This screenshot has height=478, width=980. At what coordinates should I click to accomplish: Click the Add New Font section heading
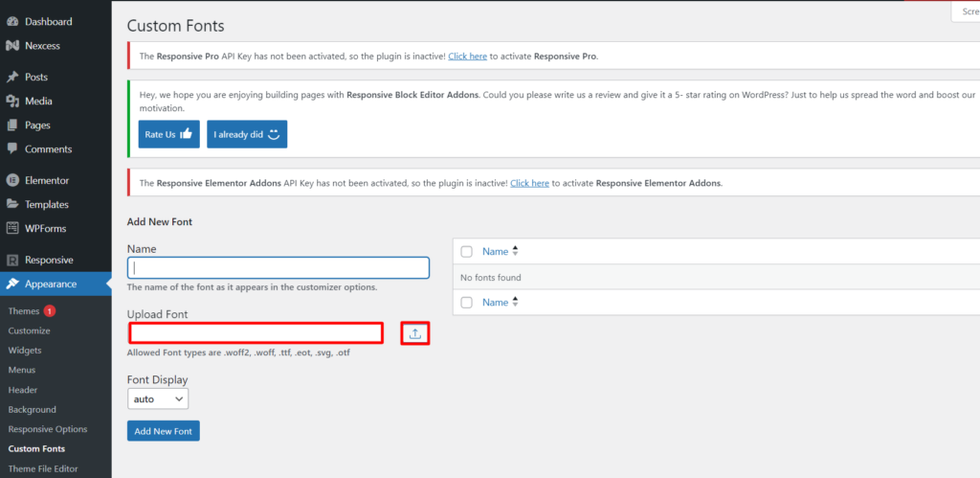160,221
